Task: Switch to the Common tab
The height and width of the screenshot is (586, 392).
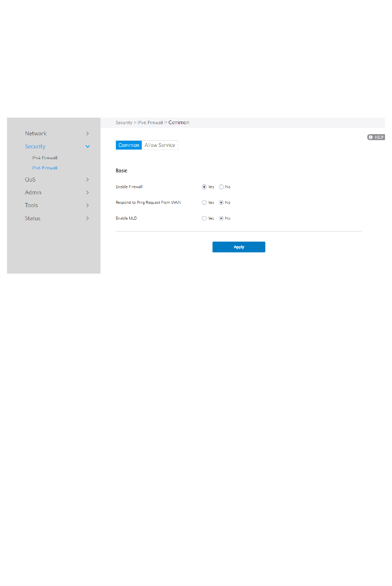Action: click(x=129, y=145)
